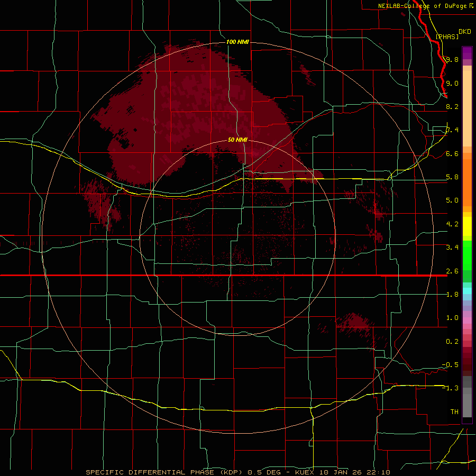Image resolution: width=476 pixels, height=476 pixels.
Task: Click the 9.8 legend value
Action: [x=452, y=59]
